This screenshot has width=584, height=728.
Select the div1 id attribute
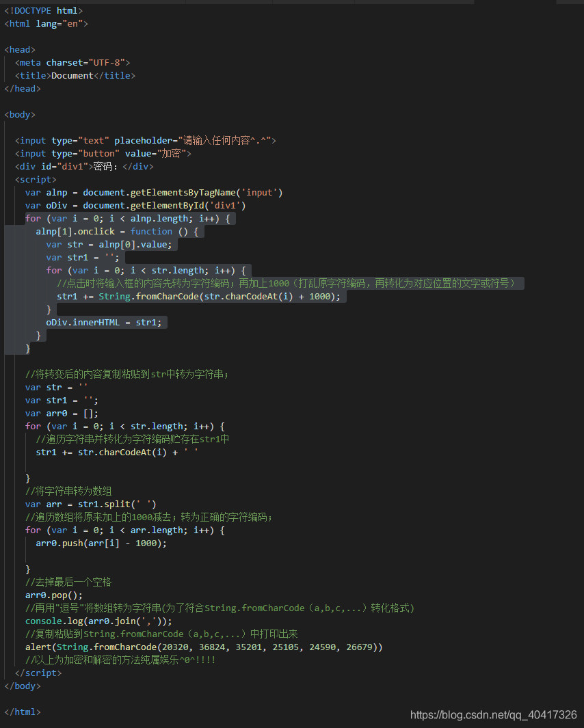(63, 166)
